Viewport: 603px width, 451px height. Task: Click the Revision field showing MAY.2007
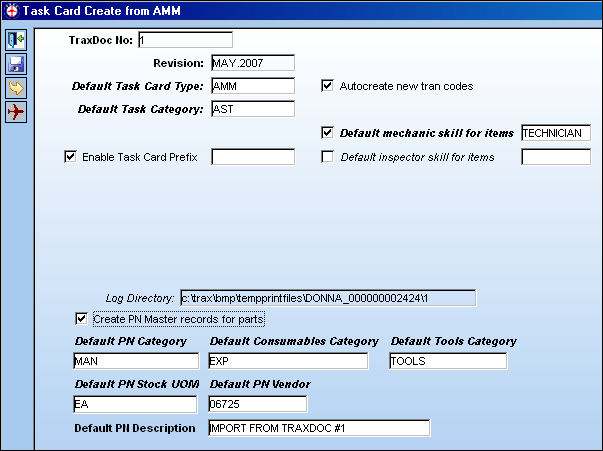click(x=253, y=63)
